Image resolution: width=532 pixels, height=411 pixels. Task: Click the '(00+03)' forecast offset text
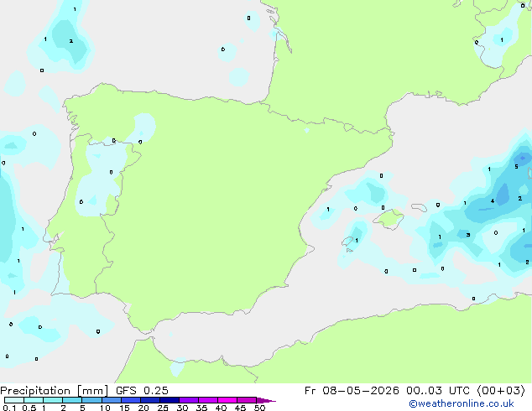coord(501,391)
